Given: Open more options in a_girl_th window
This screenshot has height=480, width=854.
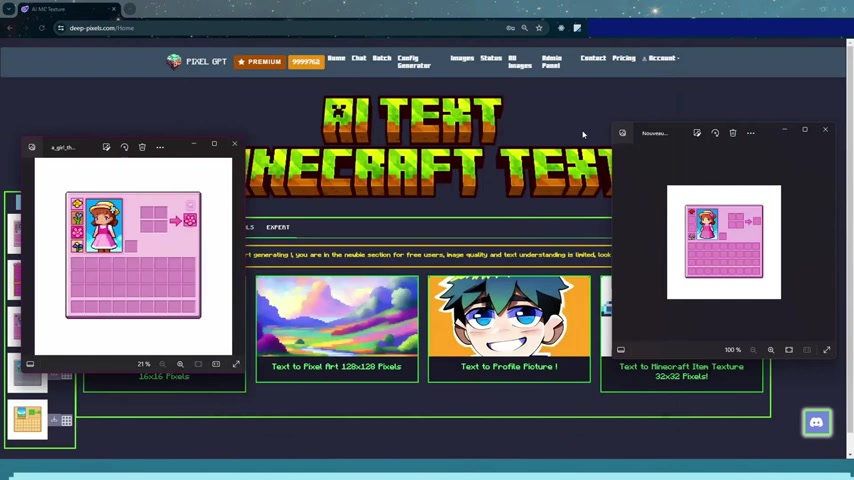Looking at the screenshot, I should (160, 147).
